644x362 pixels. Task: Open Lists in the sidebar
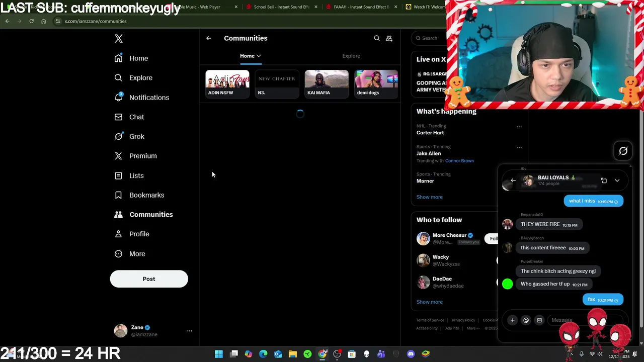click(x=129, y=175)
